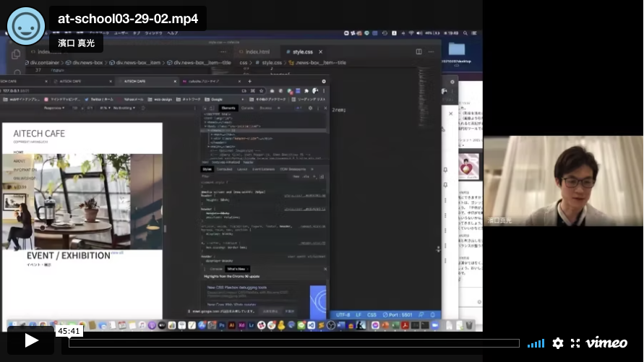This screenshot has width=644, height=362.
Task: Click the speaker webcam thumbnail
Action: (563, 181)
